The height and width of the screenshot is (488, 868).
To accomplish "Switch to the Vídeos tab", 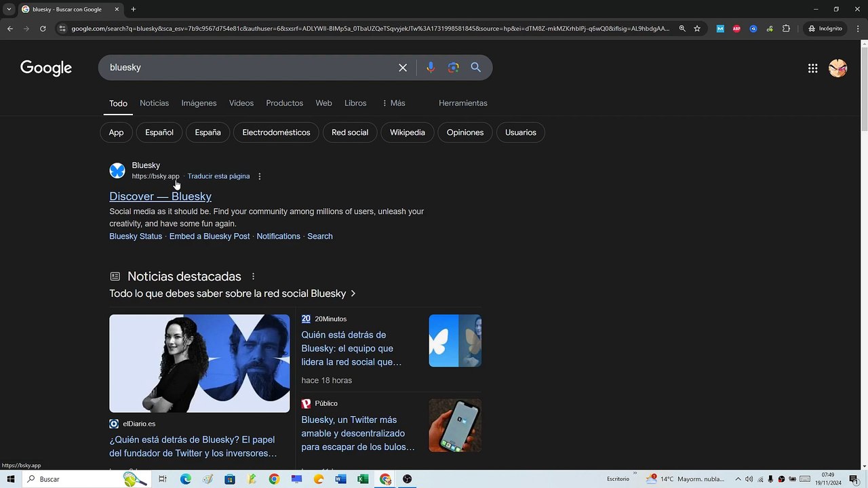I will [241, 103].
